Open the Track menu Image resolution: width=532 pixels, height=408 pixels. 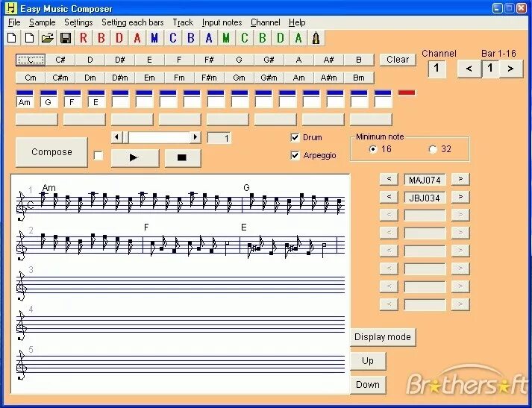tap(183, 22)
